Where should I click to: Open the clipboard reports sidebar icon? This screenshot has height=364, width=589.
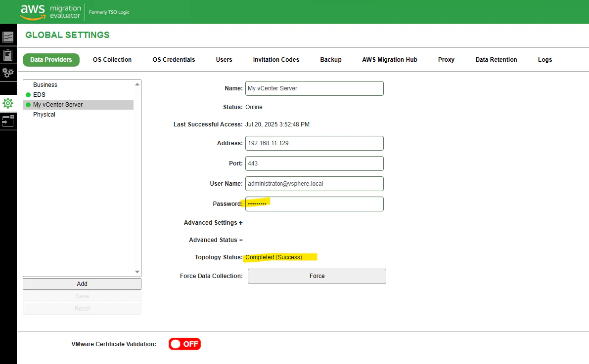click(x=8, y=55)
